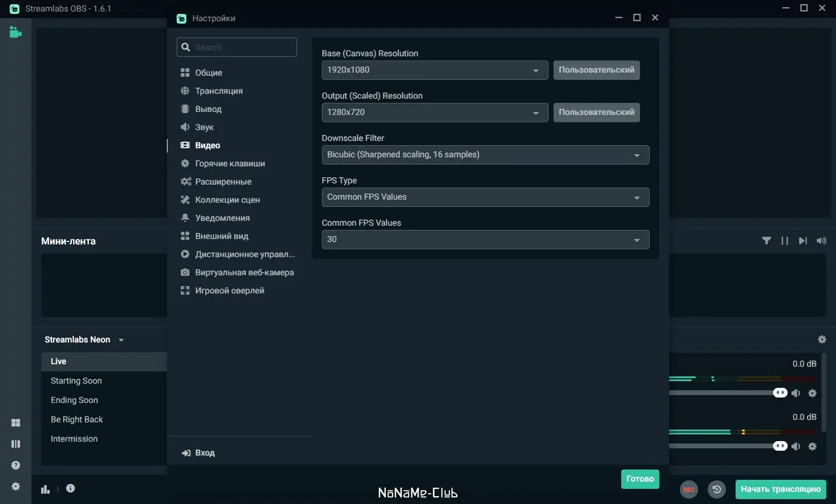Mute Mini-feed alert sound speaker icon
Image resolution: width=836 pixels, height=504 pixels.
821,241
